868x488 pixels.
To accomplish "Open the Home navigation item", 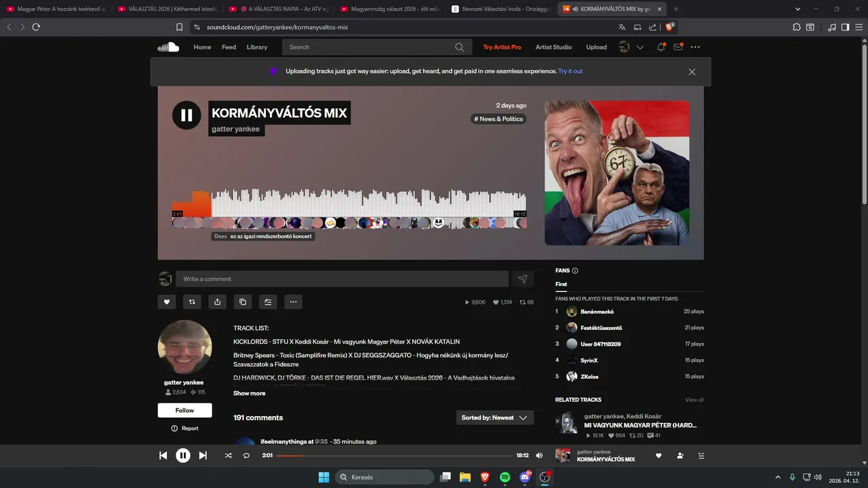I will [x=202, y=47].
